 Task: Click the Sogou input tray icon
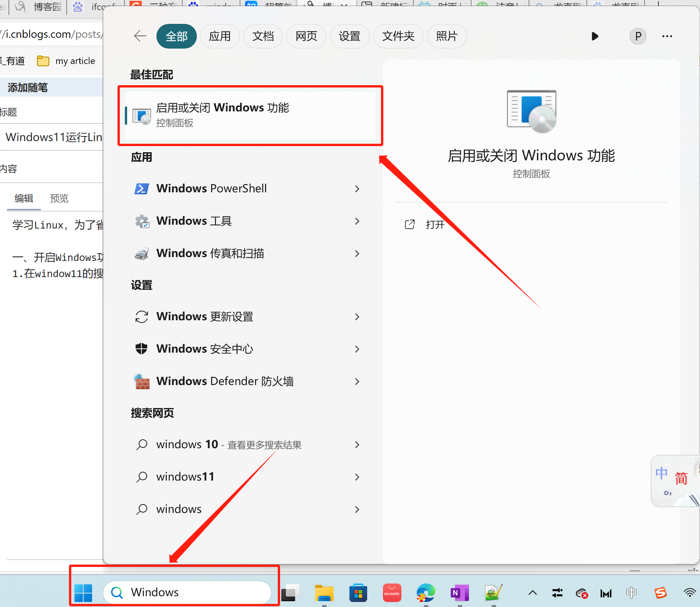(660, 593)
